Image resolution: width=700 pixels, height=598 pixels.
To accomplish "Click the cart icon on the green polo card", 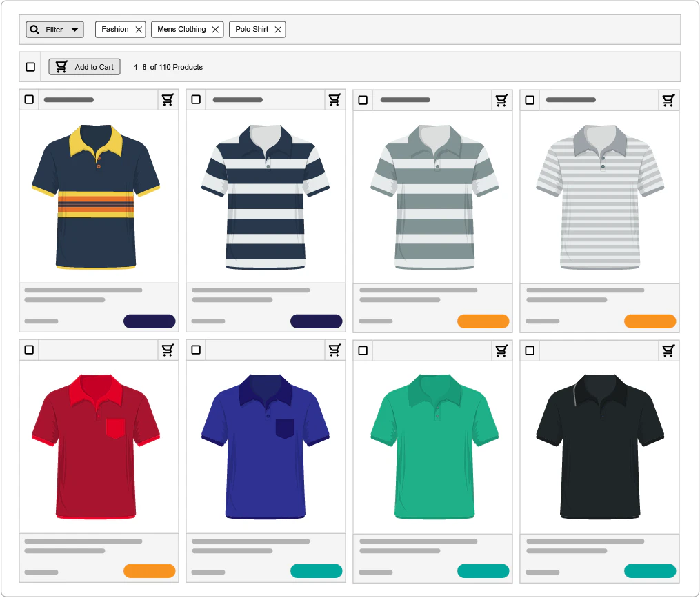I will point(501,350).
